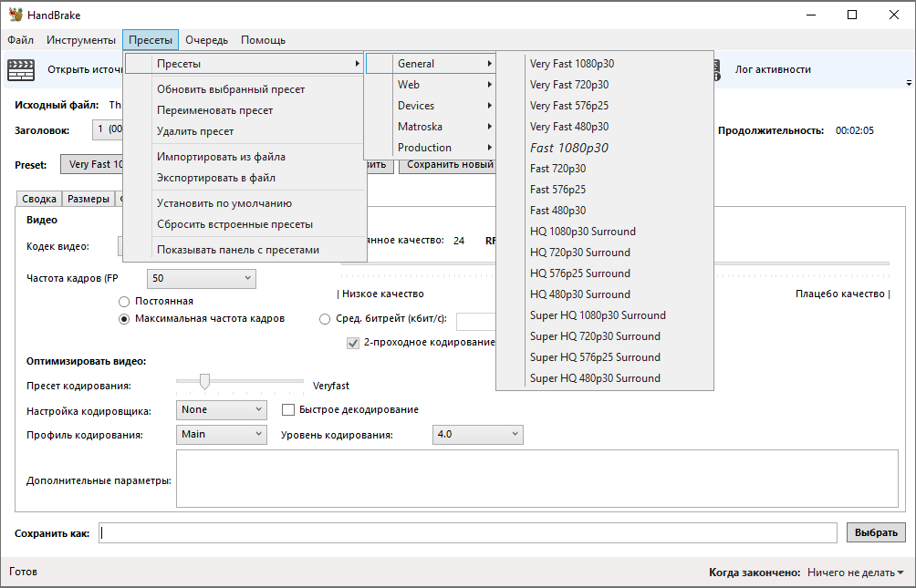This screenshot has width=916, height=588.
Task: Select Super HQ 1080p30 Surround preset
Action: [605, 316]
